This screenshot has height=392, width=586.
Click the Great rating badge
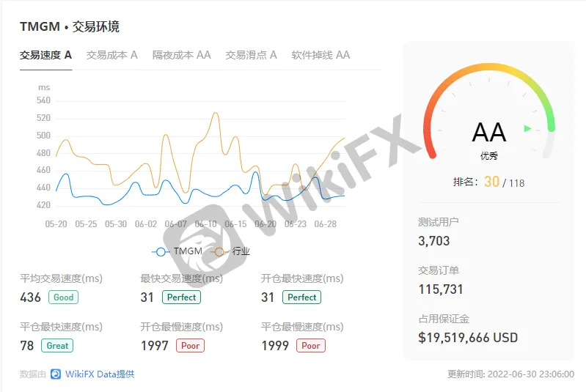[57, 346]
